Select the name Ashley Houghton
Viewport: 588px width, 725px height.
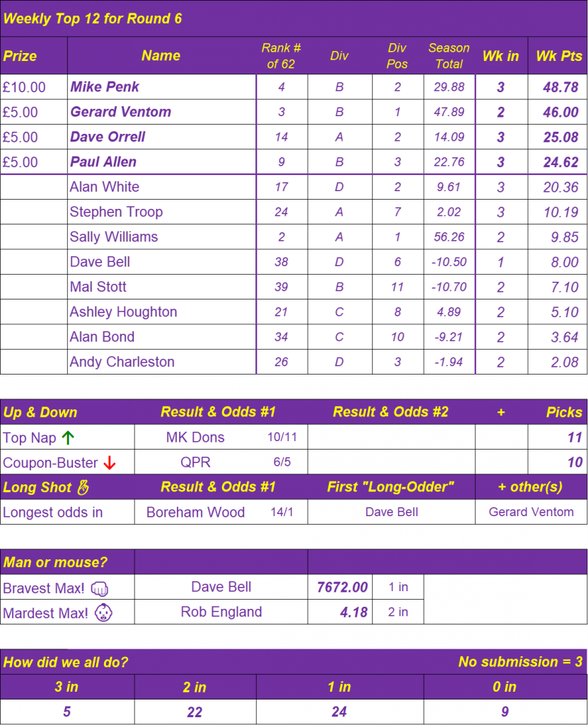tap(123, 312)
